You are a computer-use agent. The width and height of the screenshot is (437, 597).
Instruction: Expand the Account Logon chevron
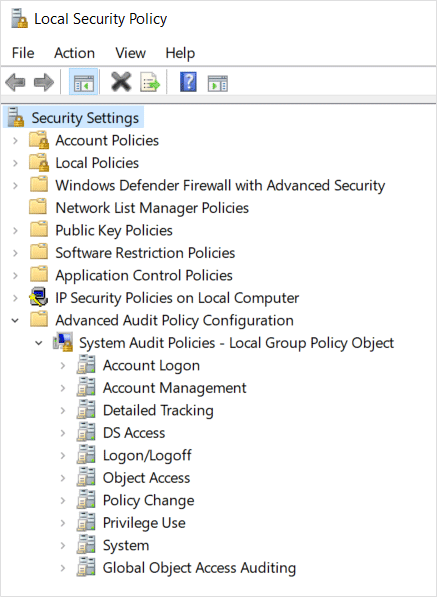click(x=63, y=366)
